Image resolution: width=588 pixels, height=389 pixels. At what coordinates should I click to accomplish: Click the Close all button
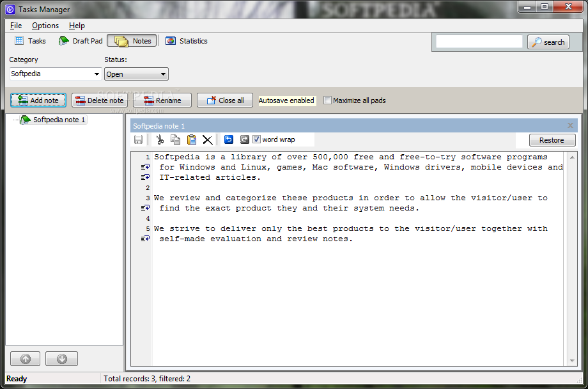tap(225, 100)
